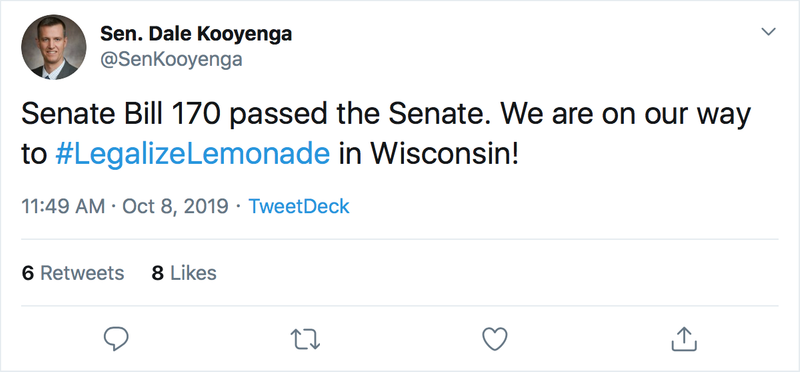
Task: Click the bold number 6 retweet count
Action: coord(28,273)
